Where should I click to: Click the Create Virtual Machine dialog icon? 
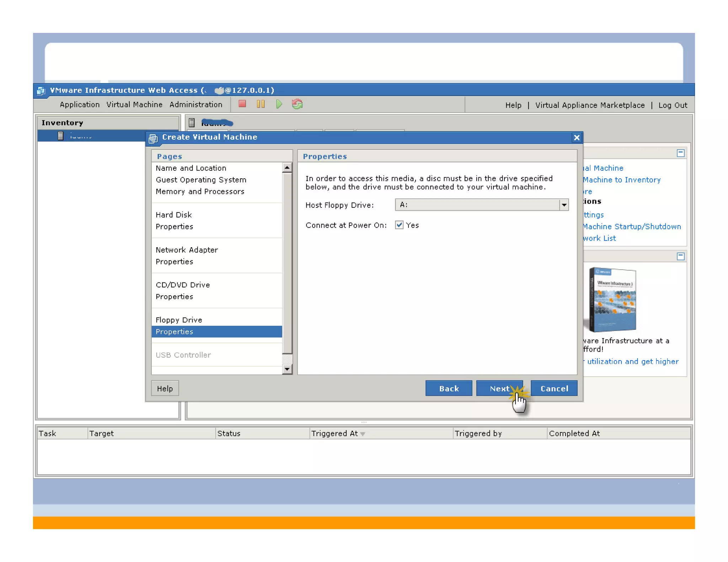pos(153,138)
